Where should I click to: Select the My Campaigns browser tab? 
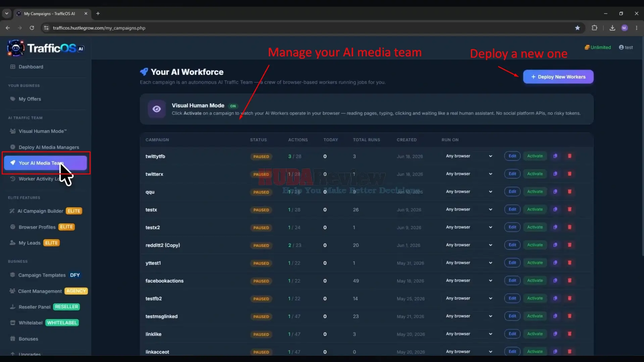(52, 13)
